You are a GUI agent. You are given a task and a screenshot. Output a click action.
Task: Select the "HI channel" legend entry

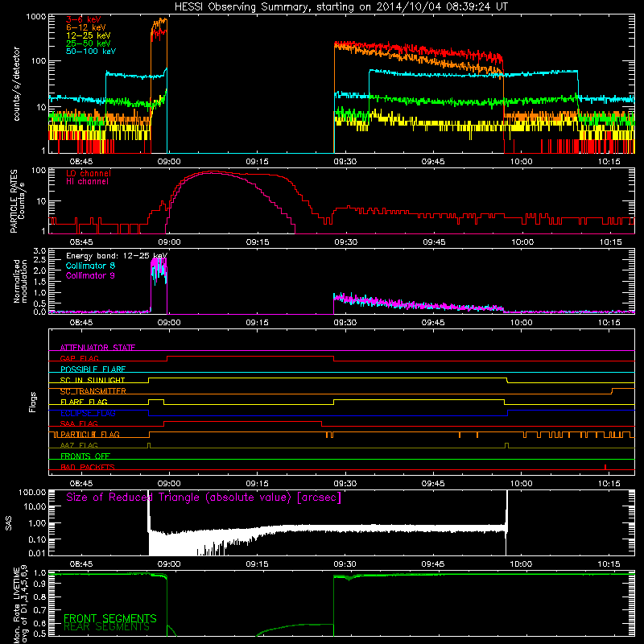pyautogui.click(x=87, y=182)
